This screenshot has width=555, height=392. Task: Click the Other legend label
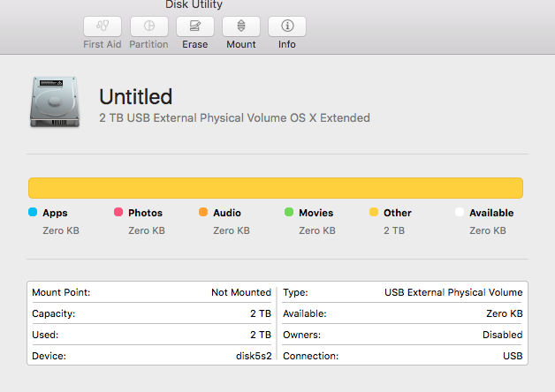(x=398, y=213)
